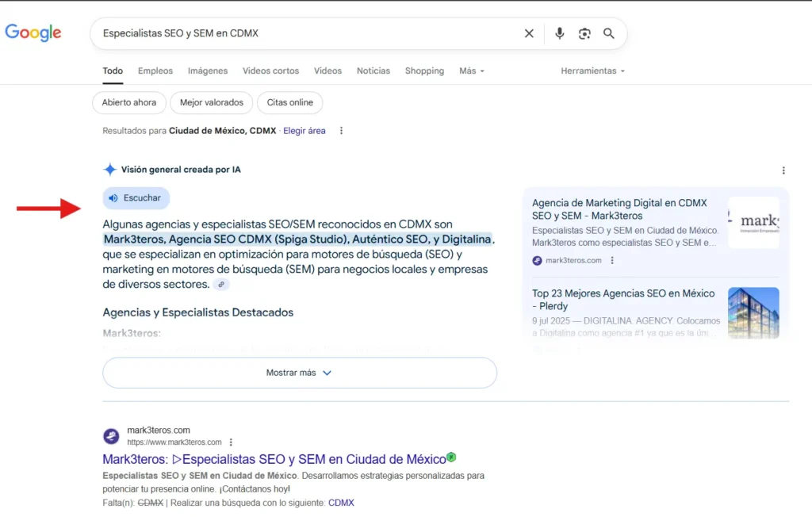Open the Herramientas dropdown
812x517 pixels.
592,71
